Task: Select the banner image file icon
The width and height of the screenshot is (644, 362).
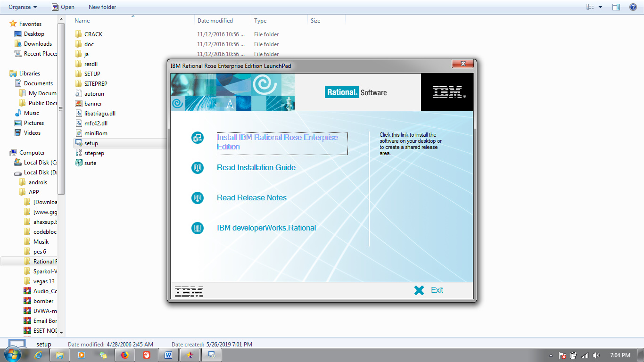Action: 79,104
